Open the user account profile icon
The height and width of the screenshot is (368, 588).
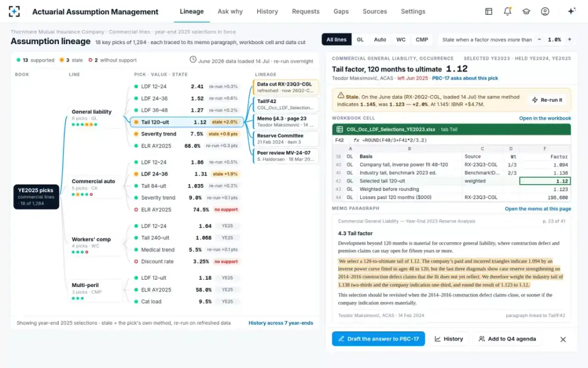click(545, 11)
